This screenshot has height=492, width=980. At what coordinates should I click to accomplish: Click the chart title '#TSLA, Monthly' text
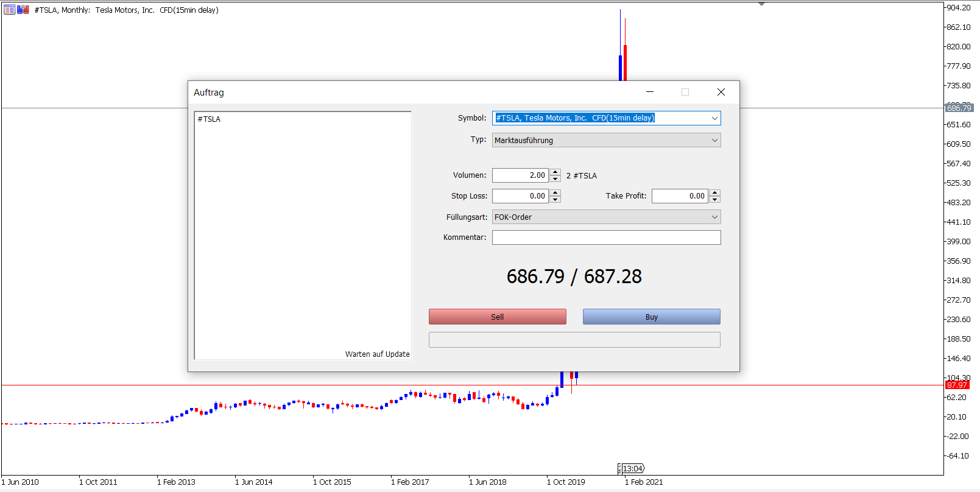point(62,10)
